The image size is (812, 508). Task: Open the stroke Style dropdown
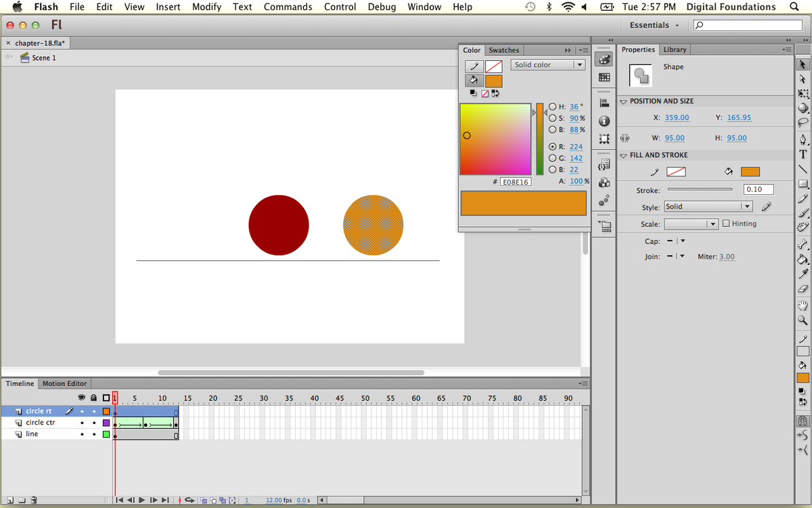coord(708,207)
